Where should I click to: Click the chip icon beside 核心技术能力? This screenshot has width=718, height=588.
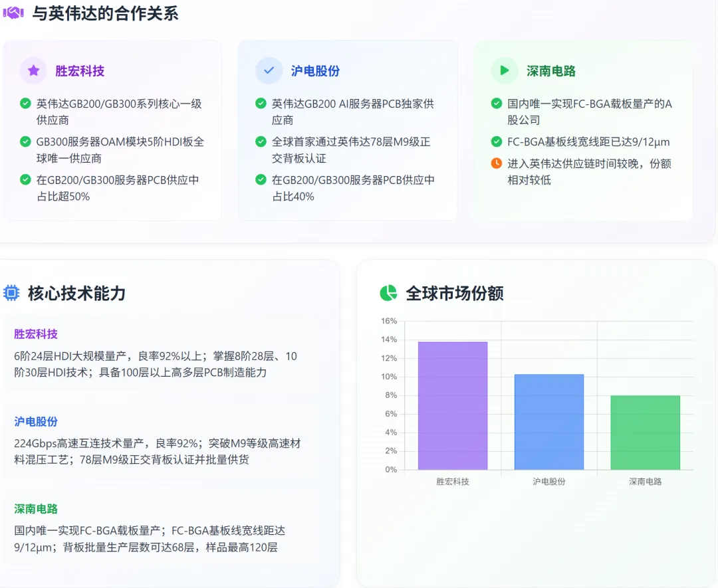[x=11, y=293]
